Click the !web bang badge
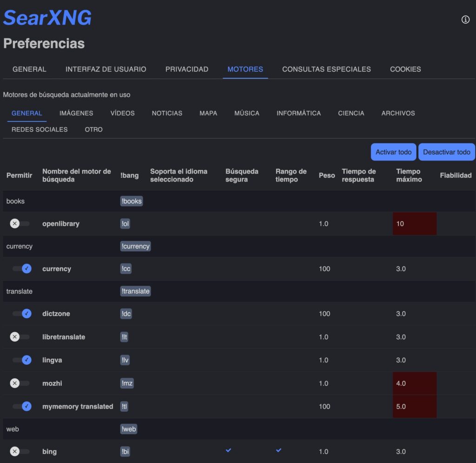The image size is (476, 463). [128, 429]
